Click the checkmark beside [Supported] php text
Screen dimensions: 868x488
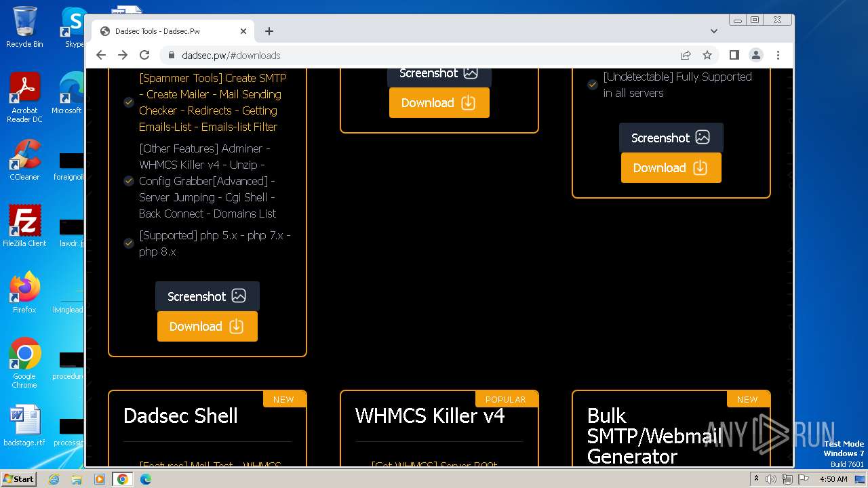pos(128,243)
